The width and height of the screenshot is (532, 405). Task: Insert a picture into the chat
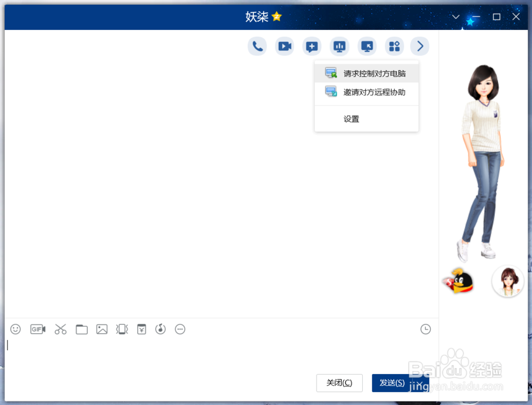(x=102, y=329)
